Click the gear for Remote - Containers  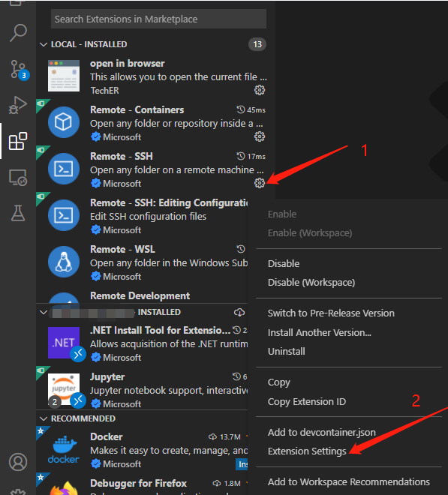click(x=260, y=136)
